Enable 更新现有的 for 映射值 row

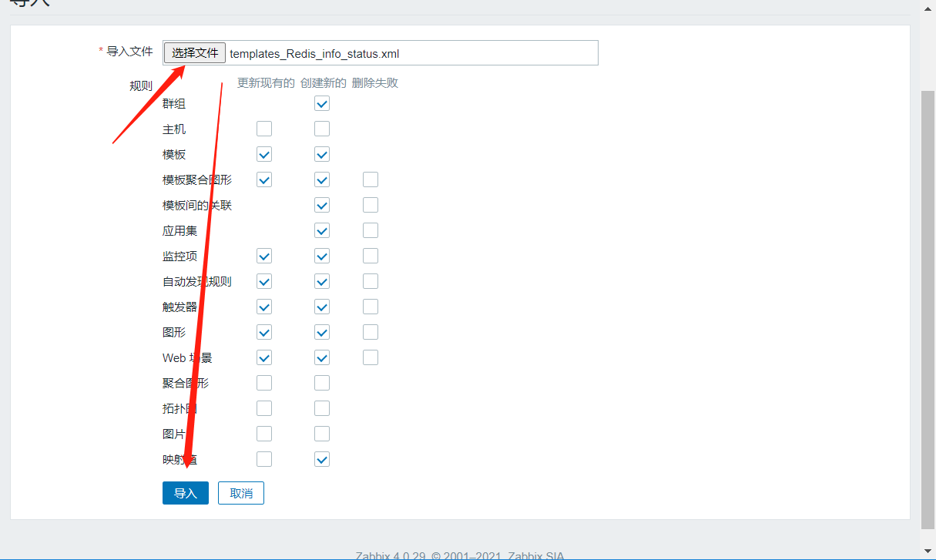[264, 460]
